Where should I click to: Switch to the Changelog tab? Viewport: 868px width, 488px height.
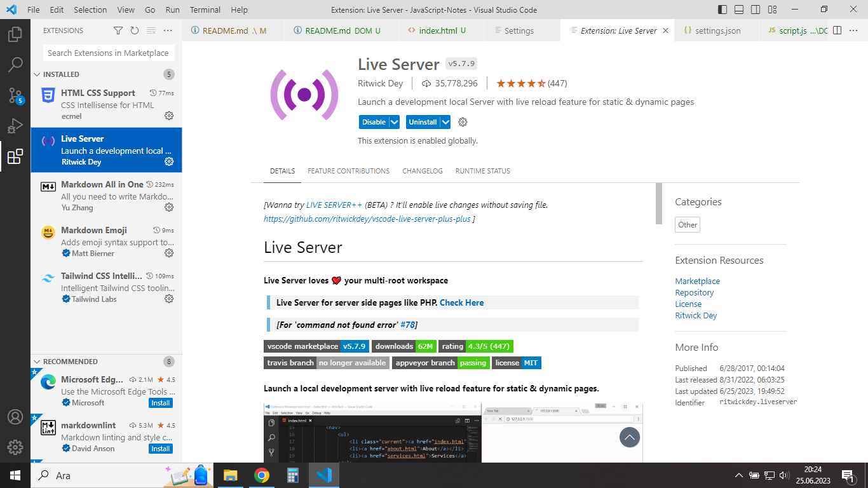pyautogui.click(x=423, y=171)
